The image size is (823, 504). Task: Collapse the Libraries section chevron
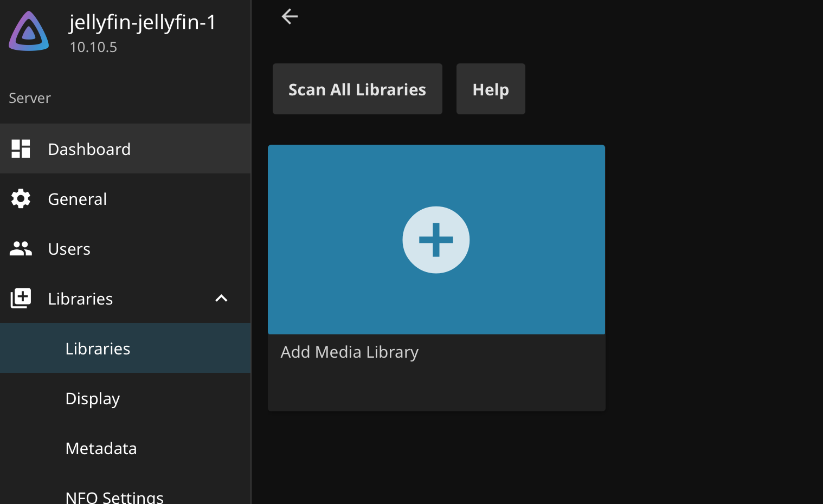click(221, 299)
